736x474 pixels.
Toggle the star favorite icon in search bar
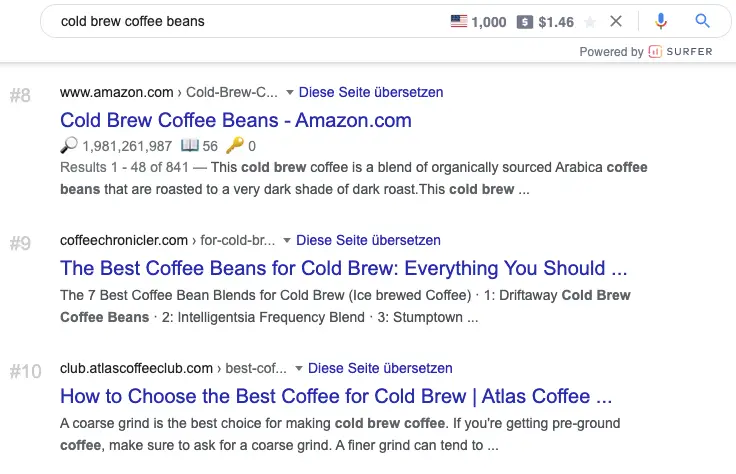point(590,22)
